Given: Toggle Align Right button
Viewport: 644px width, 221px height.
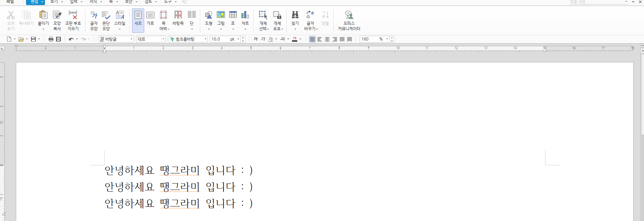Looking at the screenshot, I should pyautogui.click(x=335, y=39).
